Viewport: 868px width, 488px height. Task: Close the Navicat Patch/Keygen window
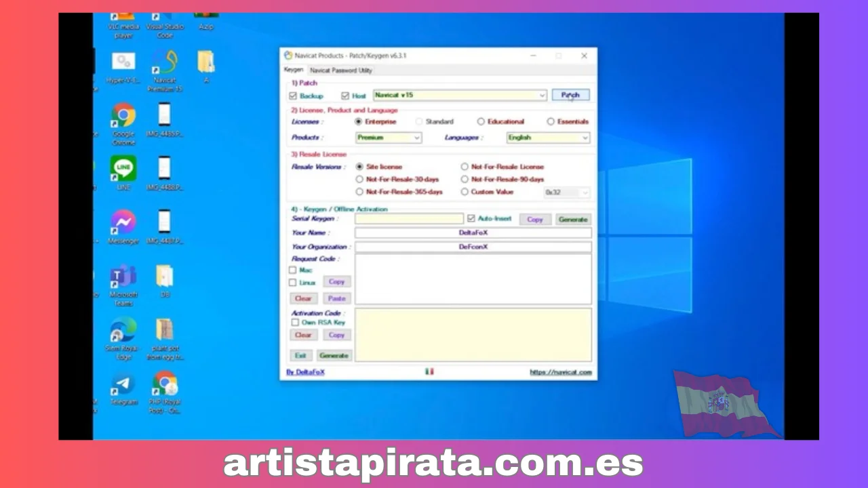point(584,56)
